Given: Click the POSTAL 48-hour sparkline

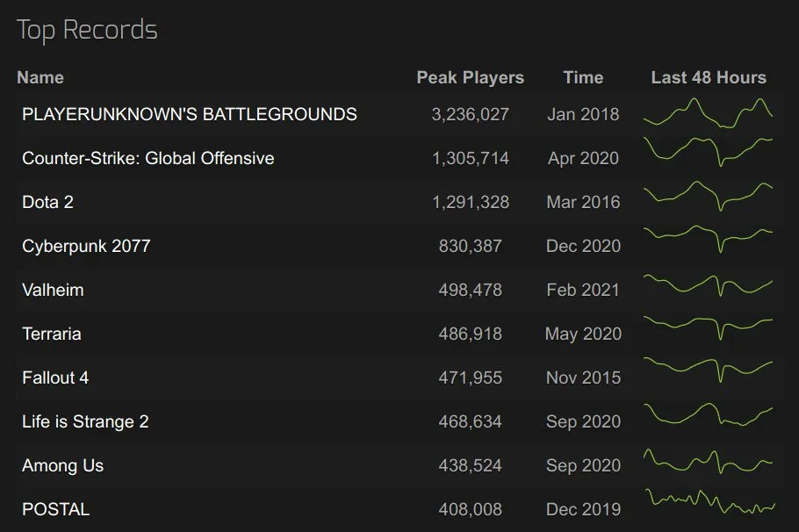Looking at the screenshot, I should [708, 503].
